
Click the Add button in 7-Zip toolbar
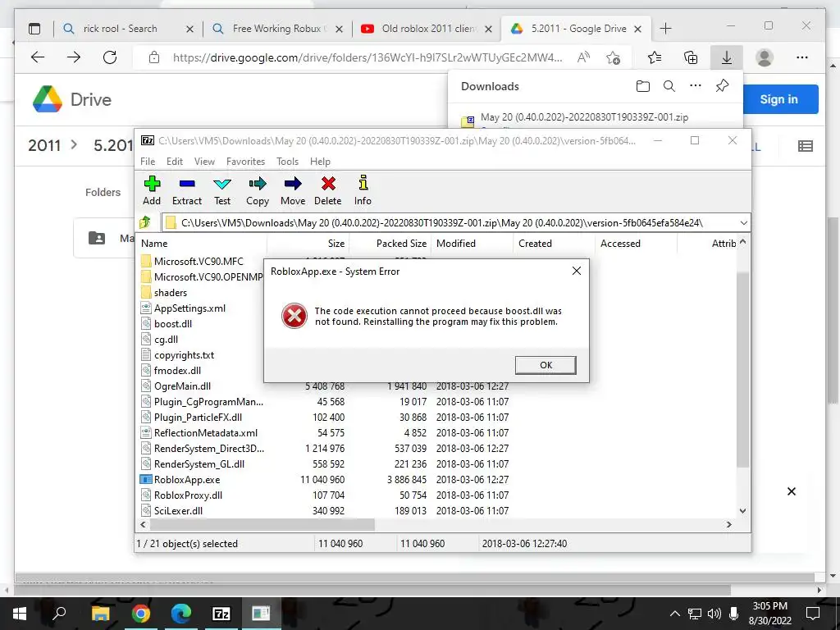click(152, 190)
